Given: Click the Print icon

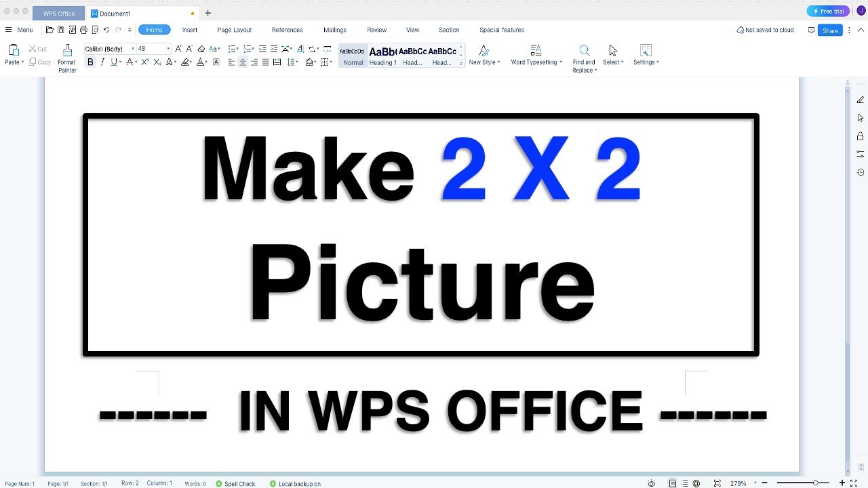Looking at the screenshot, I should coord(83,30).
